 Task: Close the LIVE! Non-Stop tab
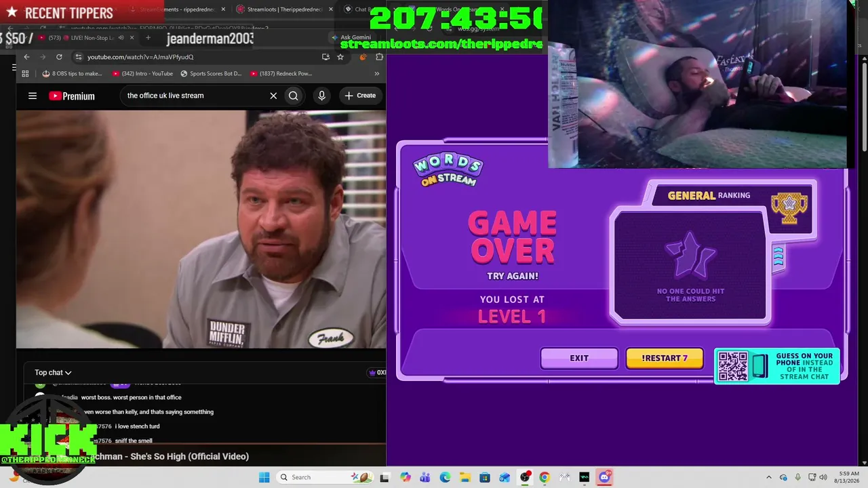click(132, 38)
